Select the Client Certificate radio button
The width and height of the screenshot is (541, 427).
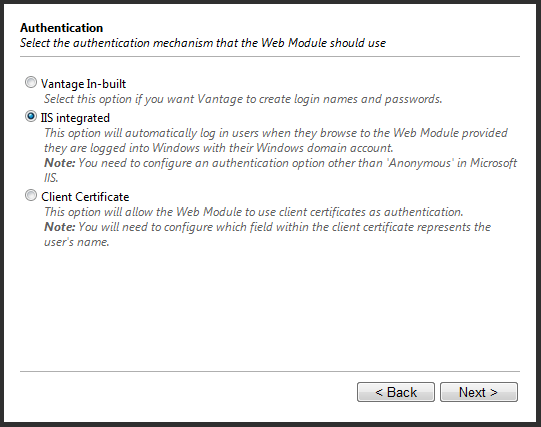click(31, 196)
